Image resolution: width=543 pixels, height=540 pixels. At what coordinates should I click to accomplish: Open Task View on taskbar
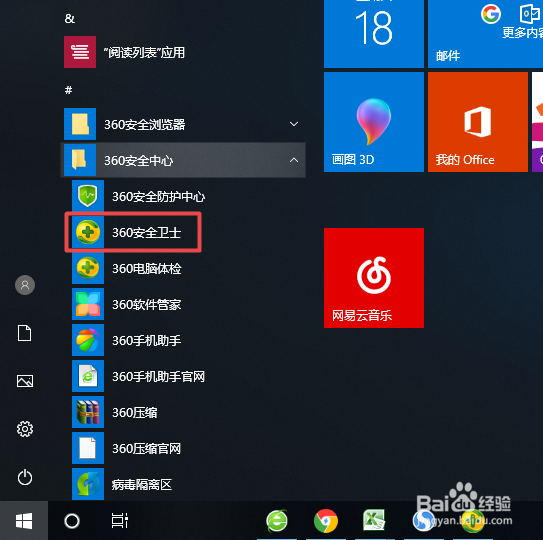(120, 521)
